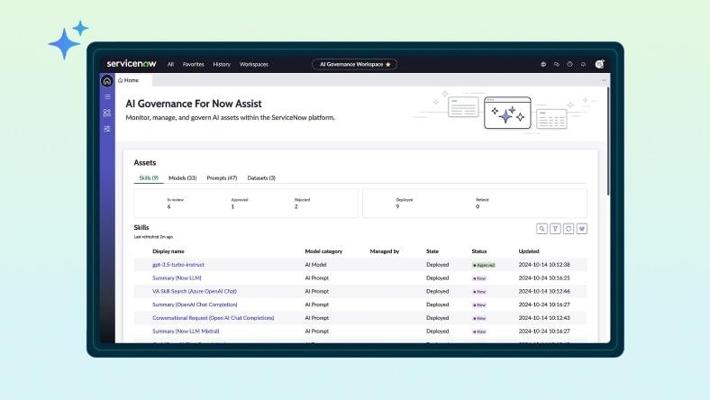Click the Last refreshed text under Skills
The height and width of the screenshot is (400, 710).
point(154,236)
